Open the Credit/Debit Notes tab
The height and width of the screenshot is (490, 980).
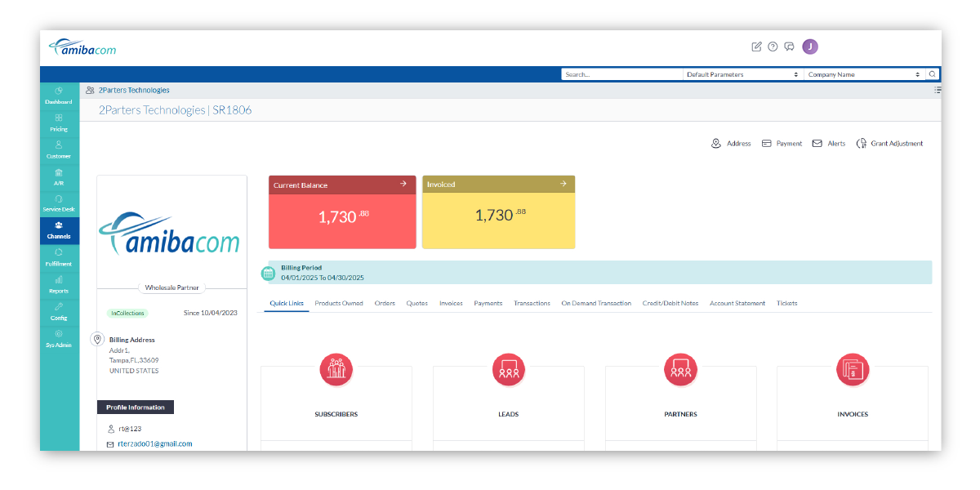coord(670,304)
